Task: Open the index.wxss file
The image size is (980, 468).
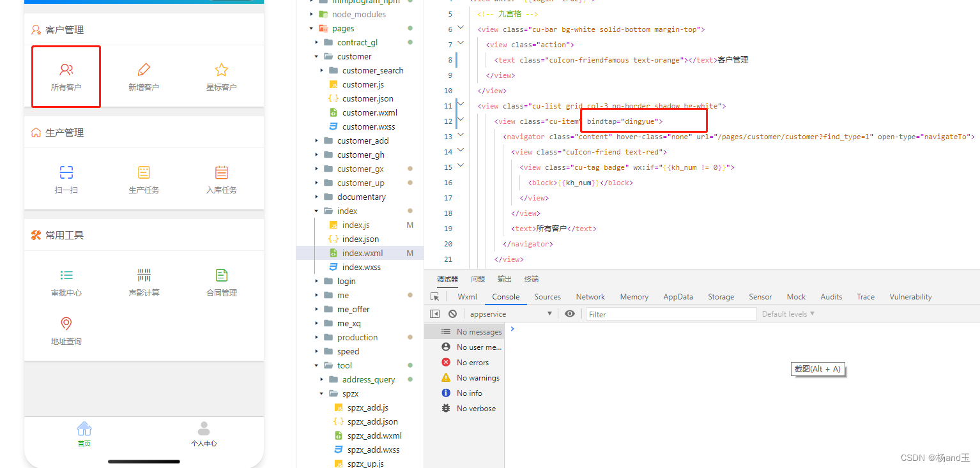Action: tap(361, 268)
